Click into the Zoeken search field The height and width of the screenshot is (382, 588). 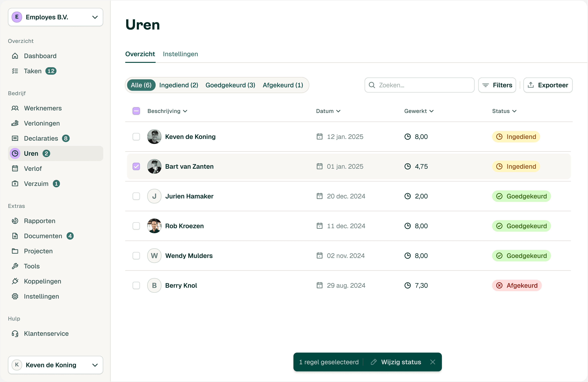pyautogui.click(x=422, y=85)
